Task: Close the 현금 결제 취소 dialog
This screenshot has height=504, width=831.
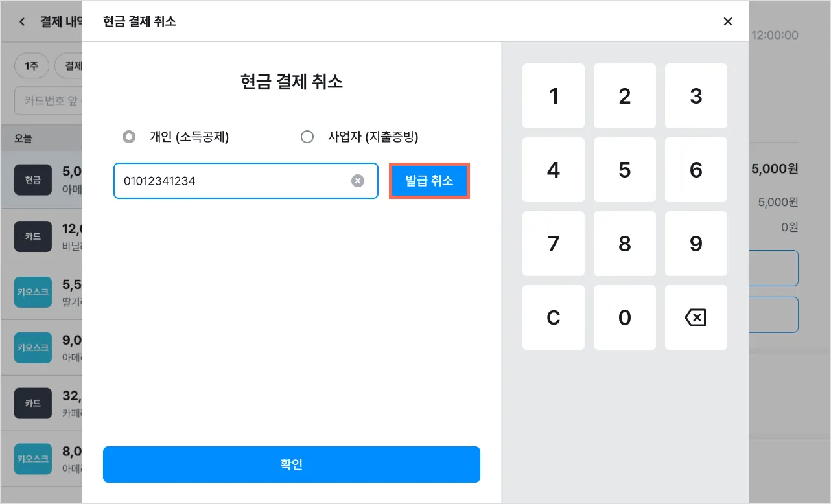Action: coord(728,21)
